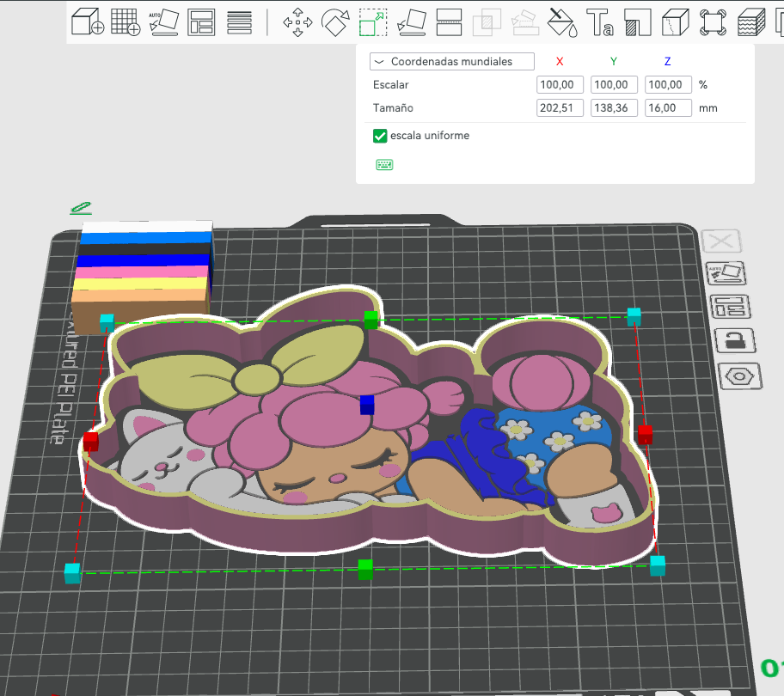
Task: Open the Coordenadas mundiales dropdown
Action: pos(452,62)
